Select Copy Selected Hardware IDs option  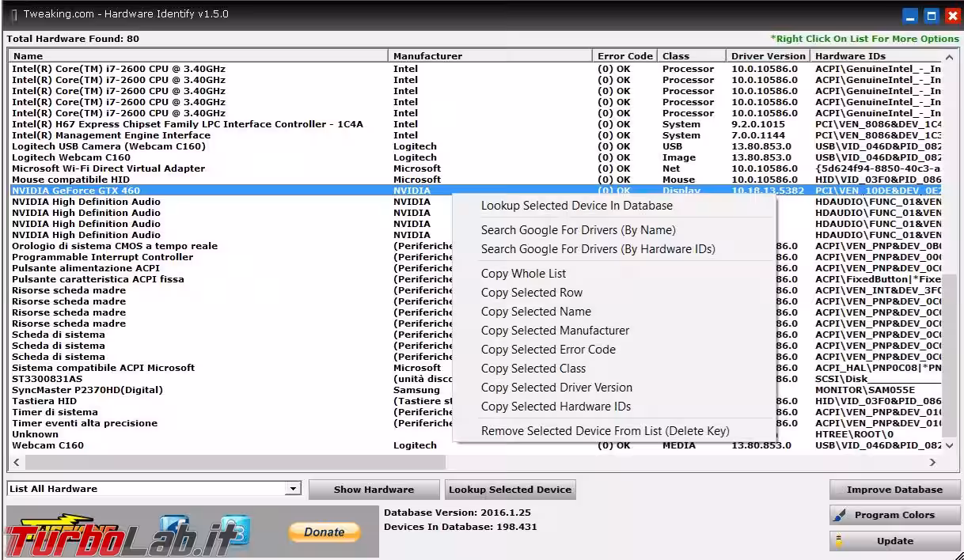[556, 407]
